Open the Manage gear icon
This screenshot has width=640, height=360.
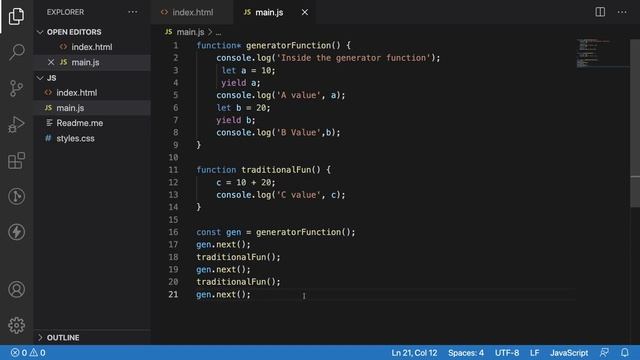pos(16,325)
